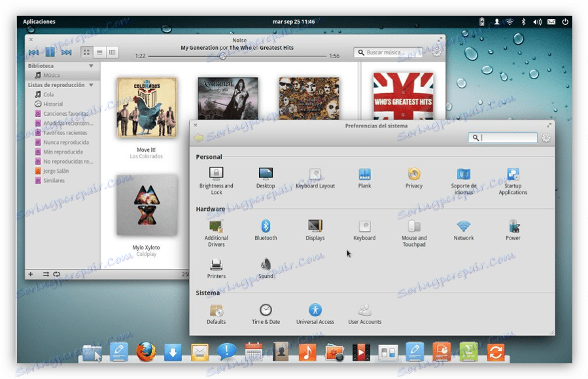Select Historial in the sidebar
The width and height of the screenshot is (588, 379).
pyautogui.click(x=62, y=104)
